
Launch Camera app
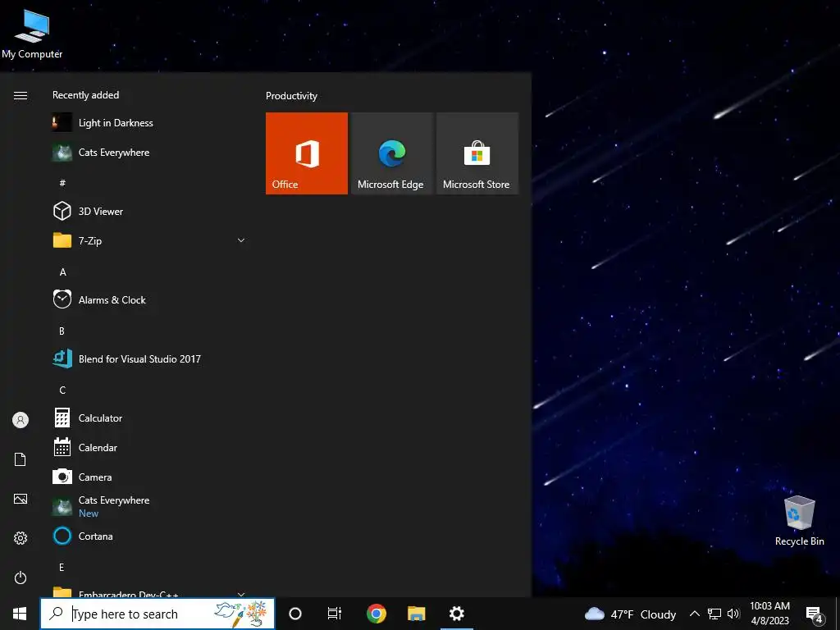(x=149, y=477)
